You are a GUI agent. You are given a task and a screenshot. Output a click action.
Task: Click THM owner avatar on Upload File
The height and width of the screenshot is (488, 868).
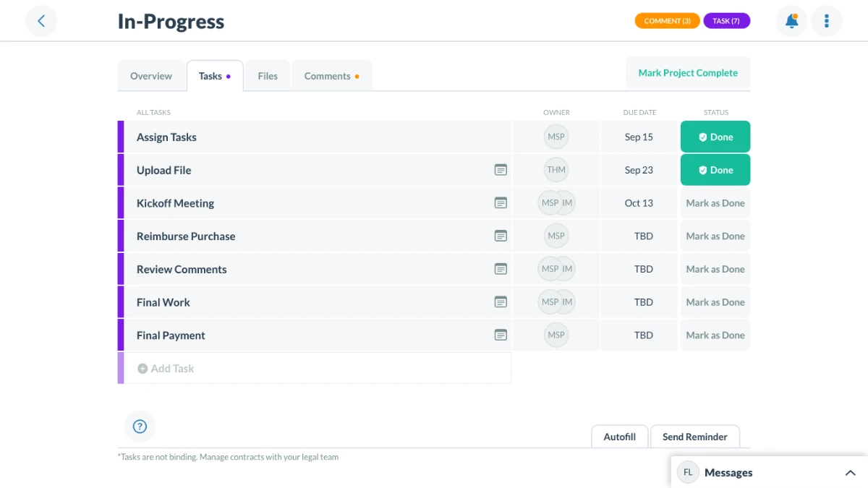(556, 170)
